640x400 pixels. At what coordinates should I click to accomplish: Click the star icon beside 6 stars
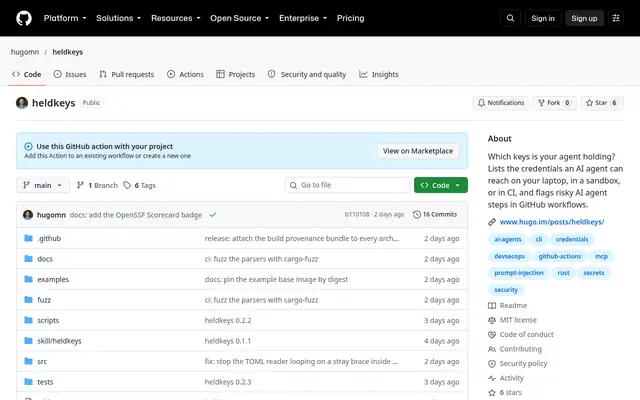492,393
